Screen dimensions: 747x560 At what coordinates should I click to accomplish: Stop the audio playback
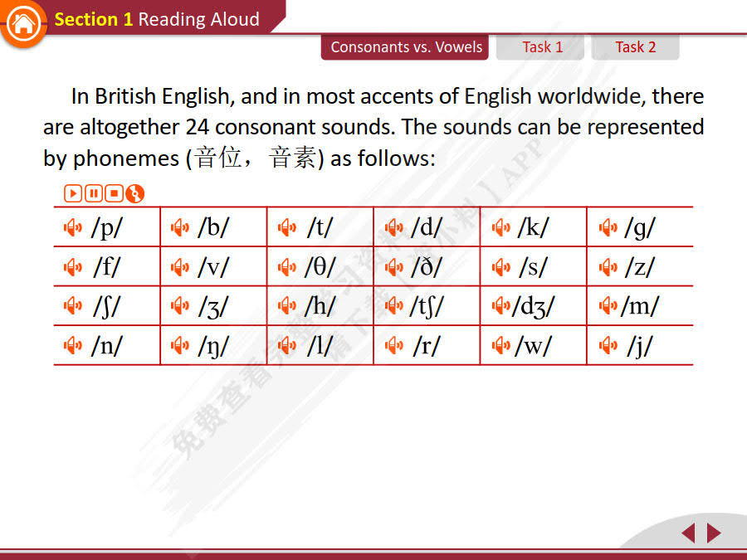click(x=114, y=193)
